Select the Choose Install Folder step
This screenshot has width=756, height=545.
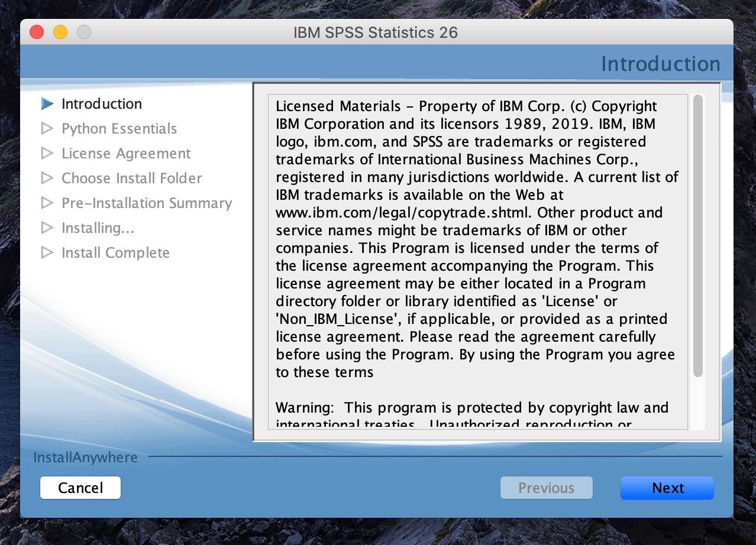pos(132,179)
